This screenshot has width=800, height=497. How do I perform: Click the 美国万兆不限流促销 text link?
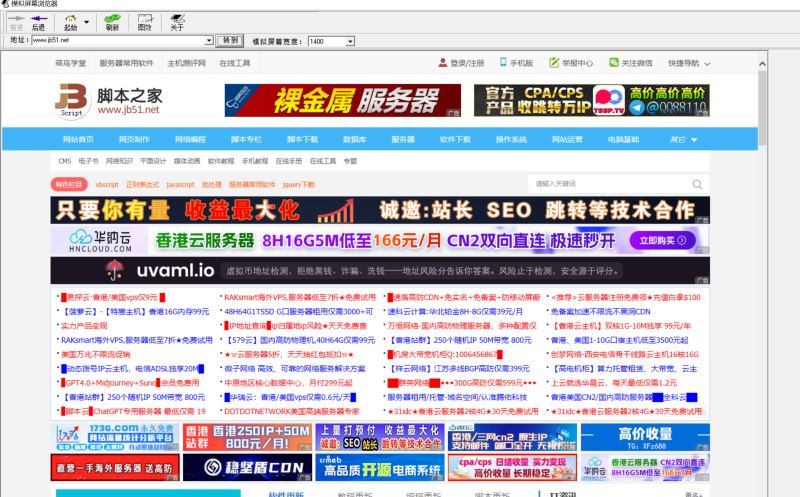95,354
